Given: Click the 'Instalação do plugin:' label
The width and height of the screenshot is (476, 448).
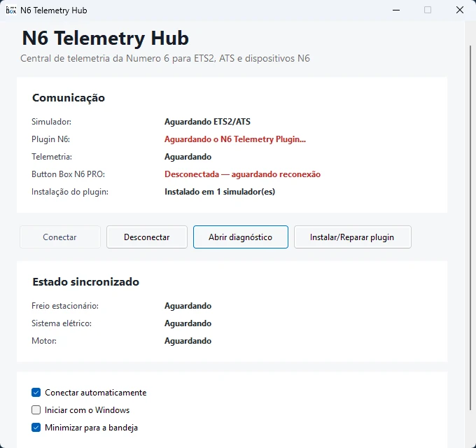Looking at the screenshot, I should (x=70, y=192).
